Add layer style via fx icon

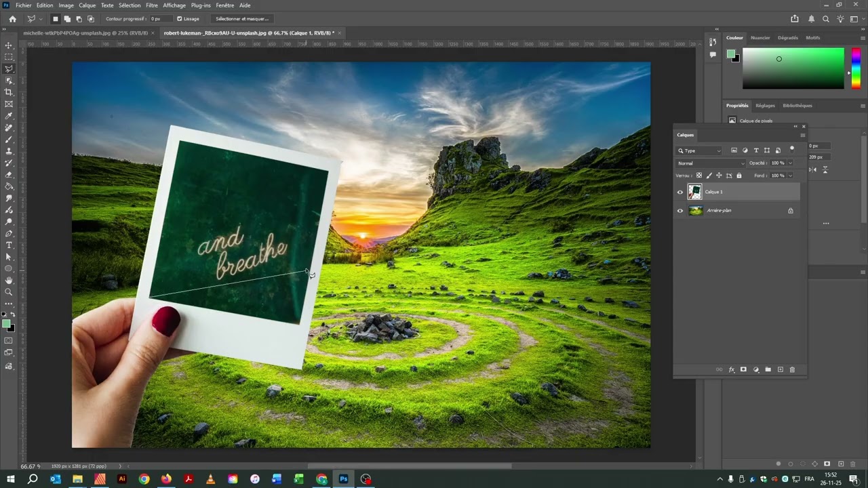732,369
